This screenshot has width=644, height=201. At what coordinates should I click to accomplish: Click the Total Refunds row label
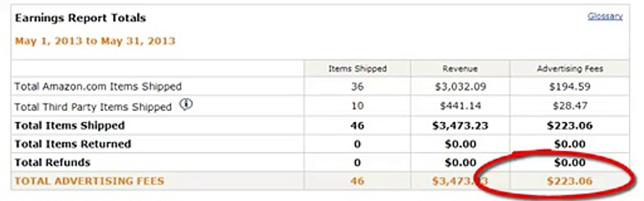53,162
